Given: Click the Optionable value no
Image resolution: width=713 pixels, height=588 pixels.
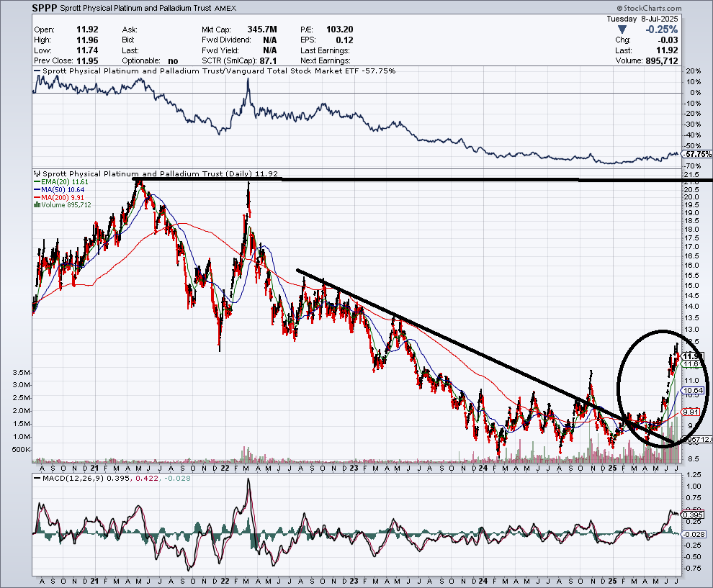Looking at the screenshot, I should [174, 61].
